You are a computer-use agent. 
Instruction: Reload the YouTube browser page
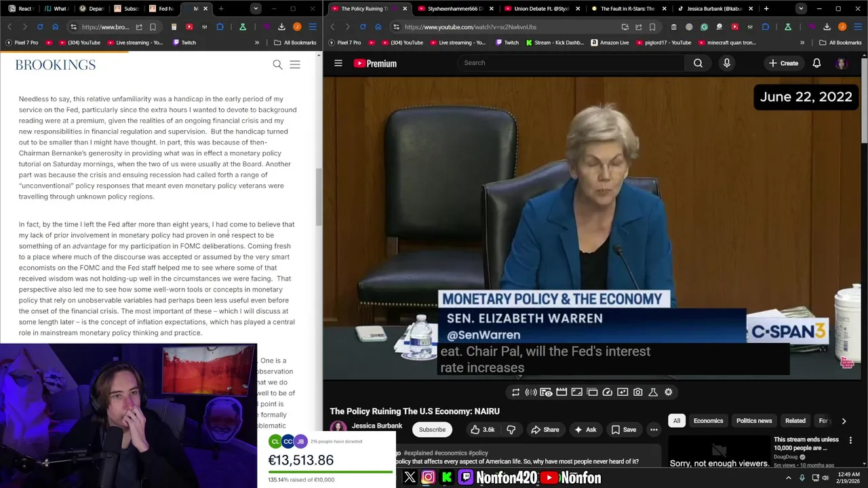(x=363, y=27)
